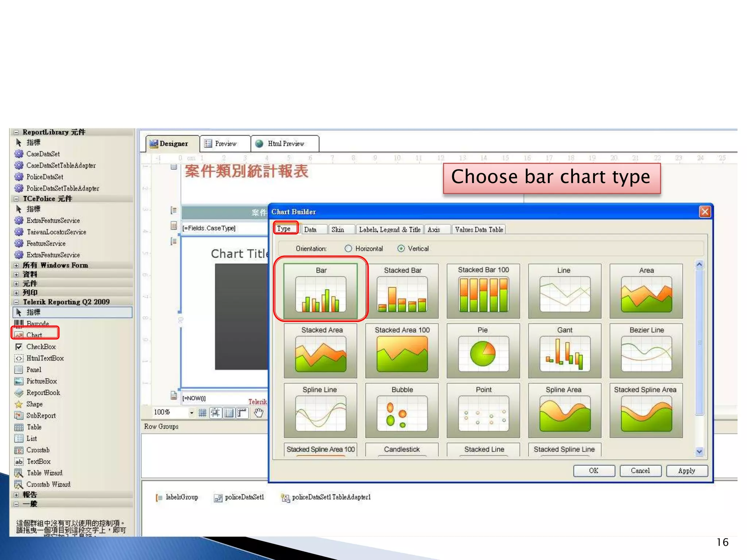Select the Stacked Bar chart type
Screen dimensions: 747x560
[402, 291]
